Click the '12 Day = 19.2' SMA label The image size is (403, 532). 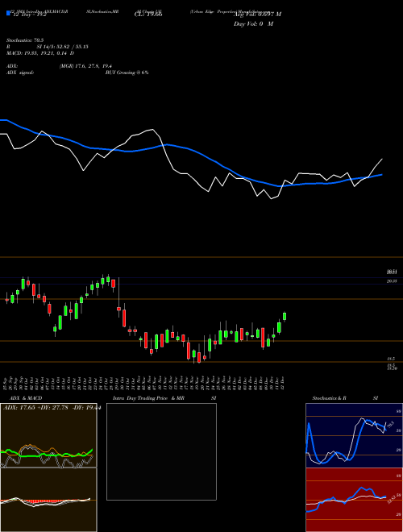click(x=28, y=15)
